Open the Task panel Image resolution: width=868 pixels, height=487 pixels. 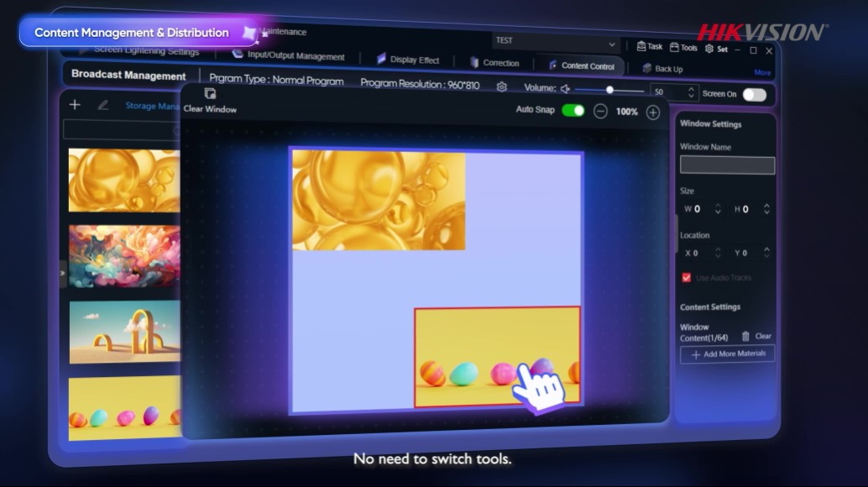tap(650, 46)
